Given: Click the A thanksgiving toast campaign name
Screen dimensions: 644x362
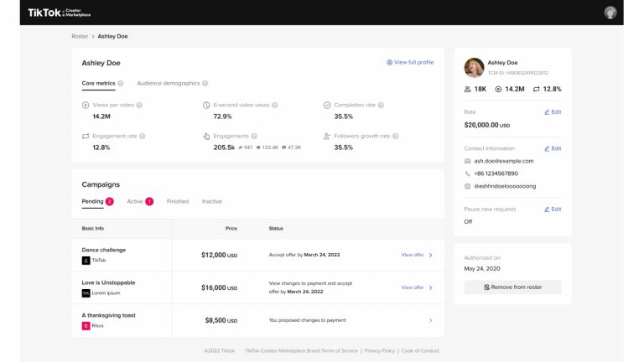Looking at the screenshot, I should tap(108, 316).
